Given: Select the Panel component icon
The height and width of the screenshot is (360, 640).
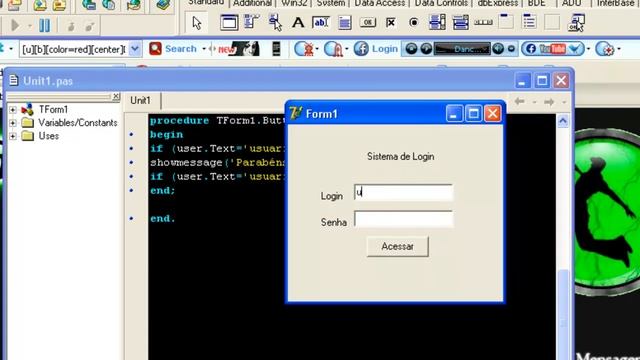Looking at the screenshot, I should click(552, 22).
